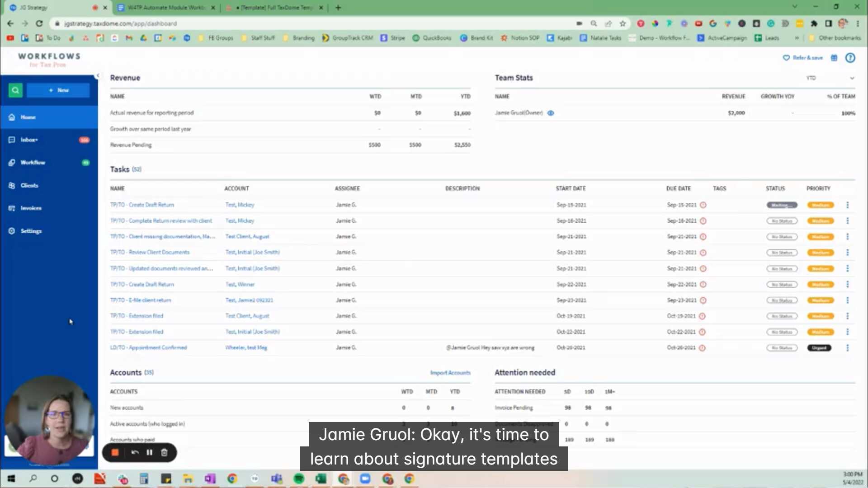
Task: Click the blue New button
Action: (x=58, y=90)
